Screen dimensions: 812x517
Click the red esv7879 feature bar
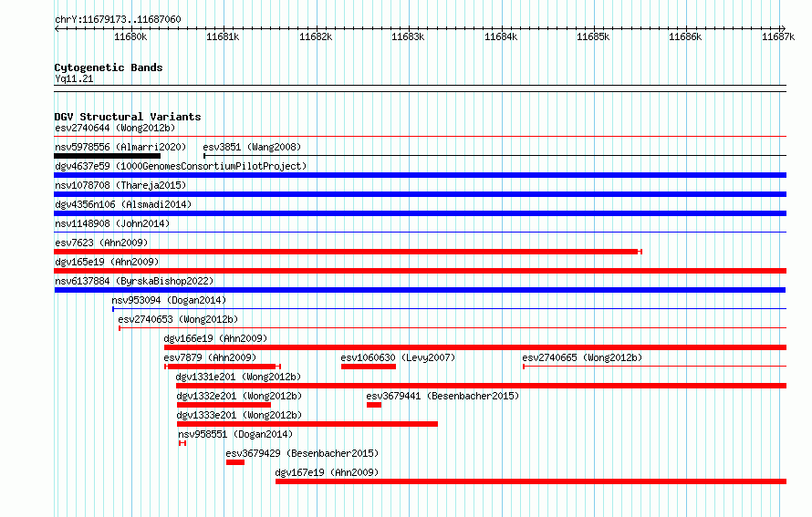tap(223, 367)
